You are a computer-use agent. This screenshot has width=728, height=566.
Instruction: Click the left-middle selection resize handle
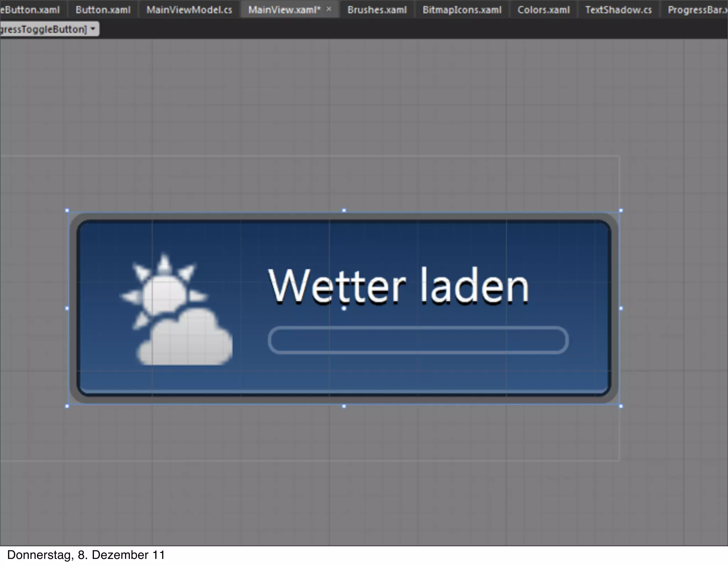[67, 308]
